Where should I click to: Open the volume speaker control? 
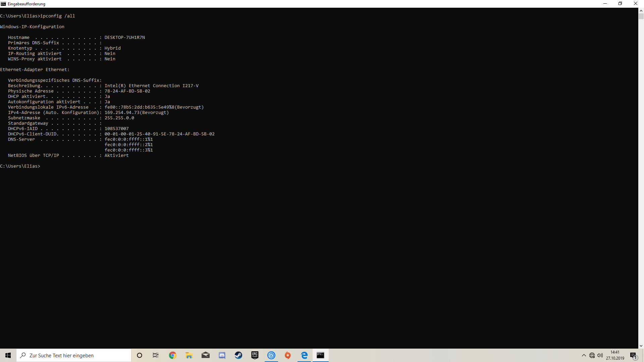click(600, 355)
